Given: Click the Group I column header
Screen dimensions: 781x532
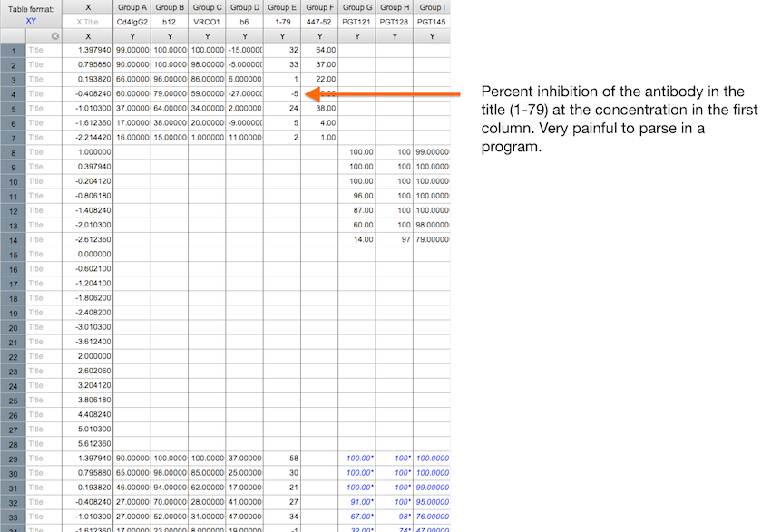Looking at the screenshot, I should point(432,7).
